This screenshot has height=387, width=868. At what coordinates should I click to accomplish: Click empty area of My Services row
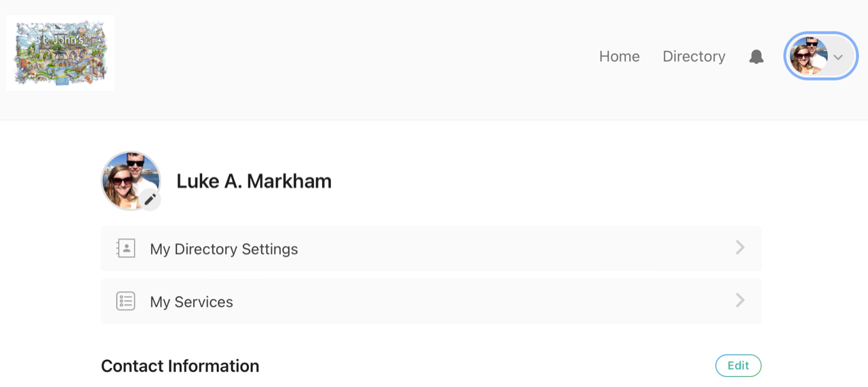click(475, 302)
